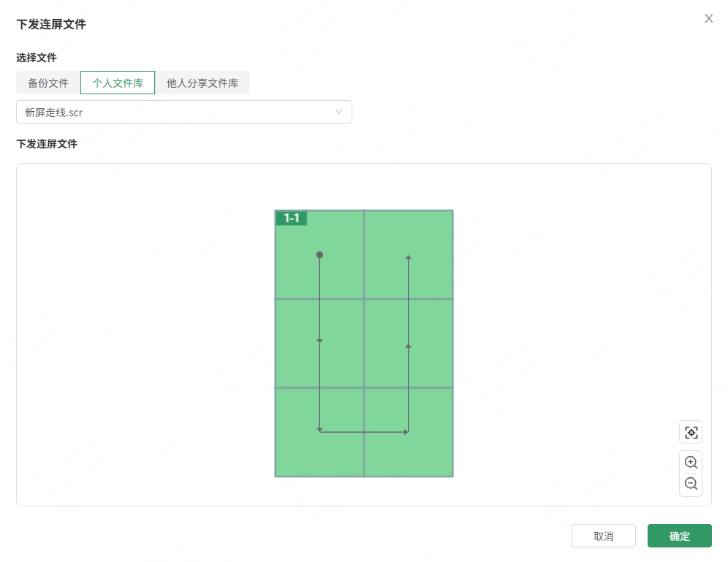Close the 下发连屏文件 dialog

click(708, 19)
